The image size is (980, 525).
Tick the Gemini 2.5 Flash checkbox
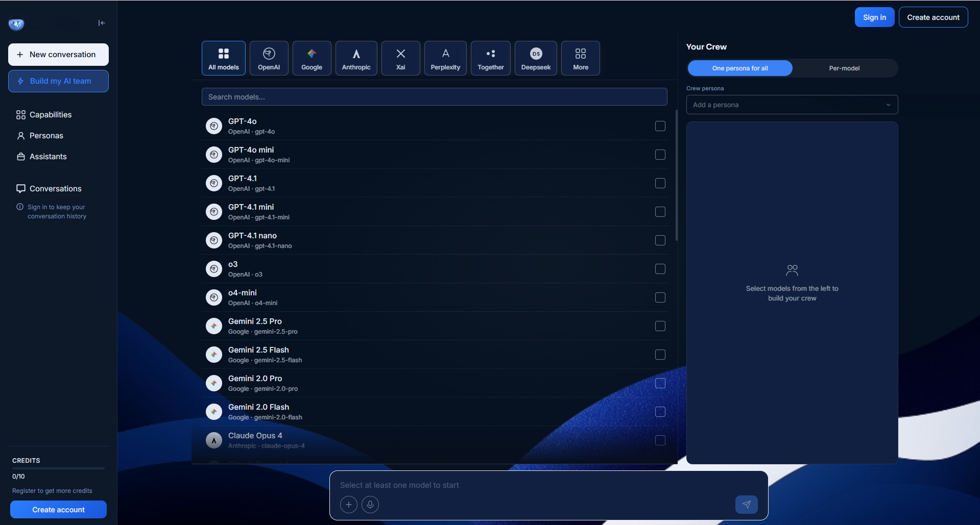coord(660,355)
